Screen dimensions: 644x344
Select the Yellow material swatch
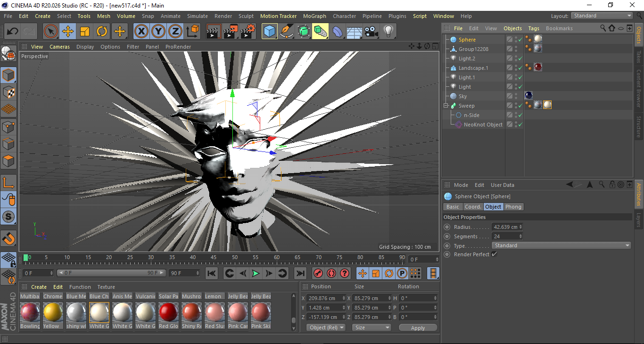pos(53,313)
